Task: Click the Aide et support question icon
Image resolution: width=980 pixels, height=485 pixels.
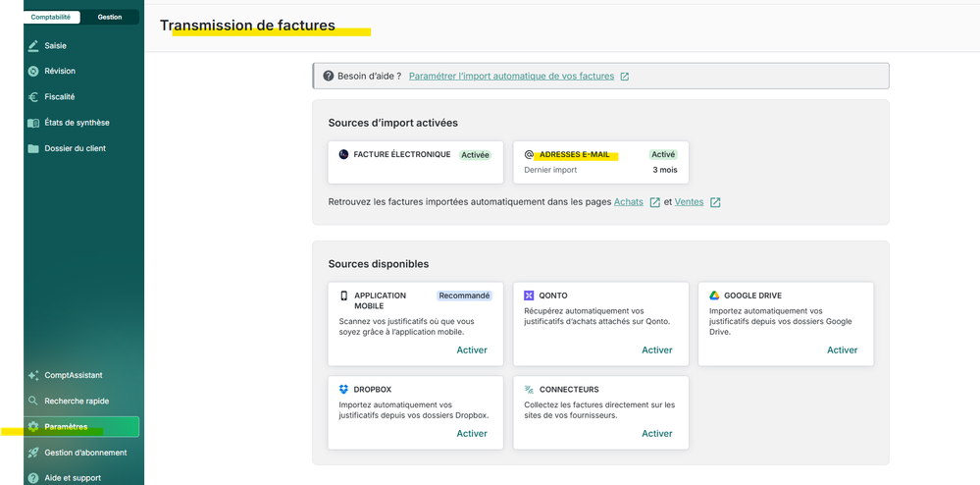Action: [x=33, y=478]
